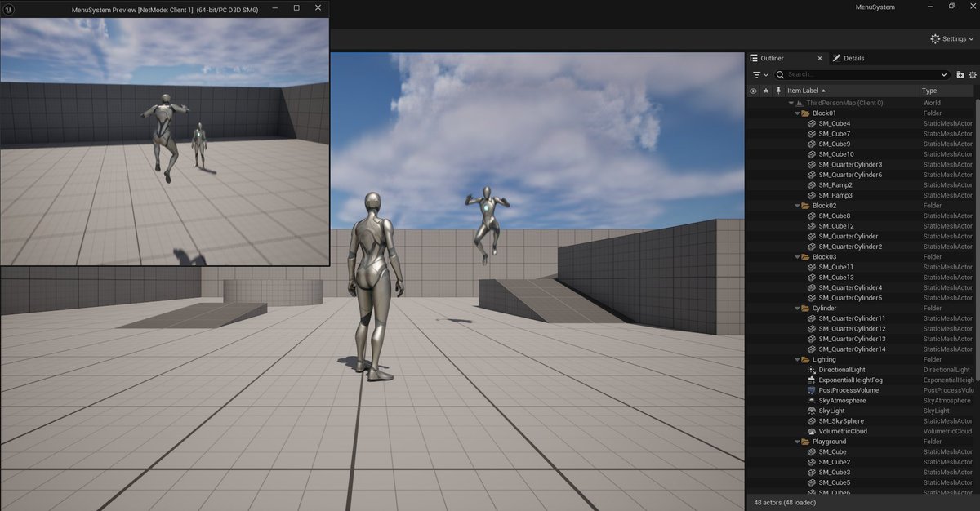Click the SM_Cube7 mesh icon
980x511 pixels.
811,134
